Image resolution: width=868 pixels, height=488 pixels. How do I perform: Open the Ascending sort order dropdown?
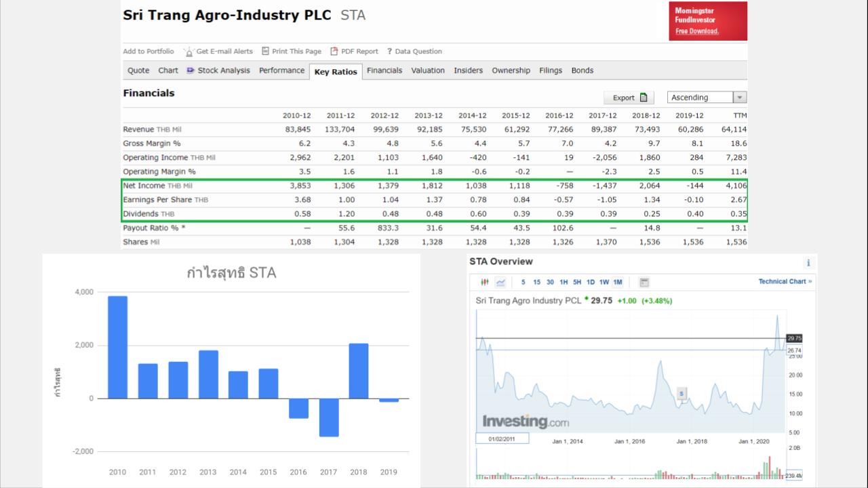pyautogui.click(x=707, y=98)
